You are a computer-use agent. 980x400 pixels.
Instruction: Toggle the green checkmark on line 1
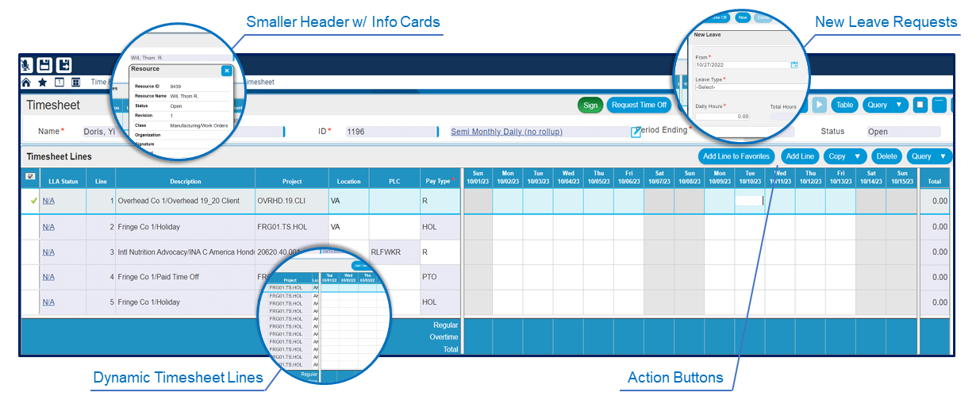pyautogui.click(x=33, y=201)
